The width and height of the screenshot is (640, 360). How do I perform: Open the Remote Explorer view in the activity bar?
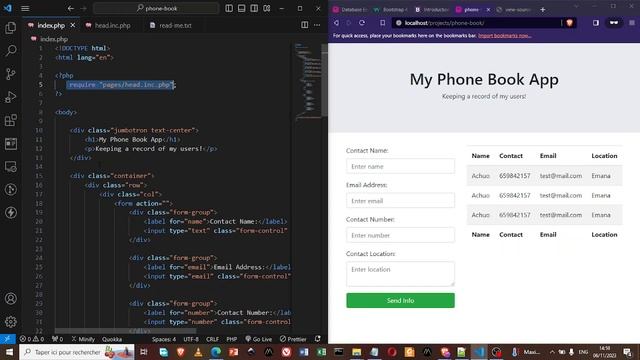tap(11, 167)
